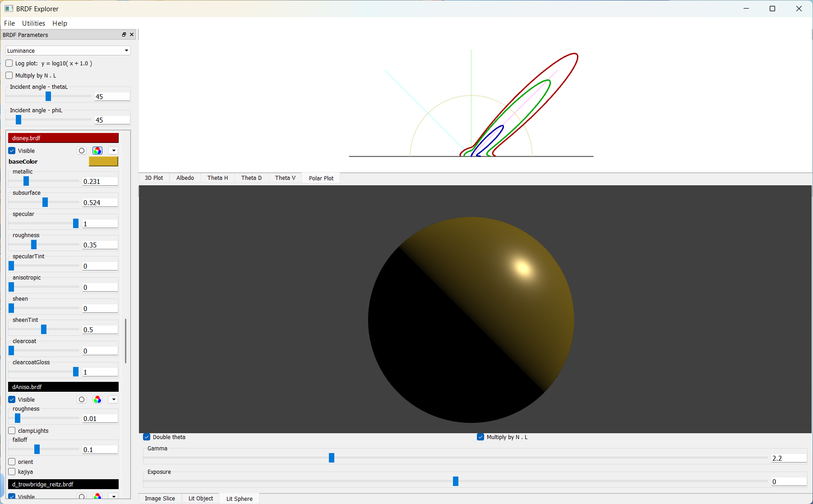Screen dimensions: 813x504
Task: Toggle Visible checkbox for dAniso.brdf
Action: coord(12,399)
